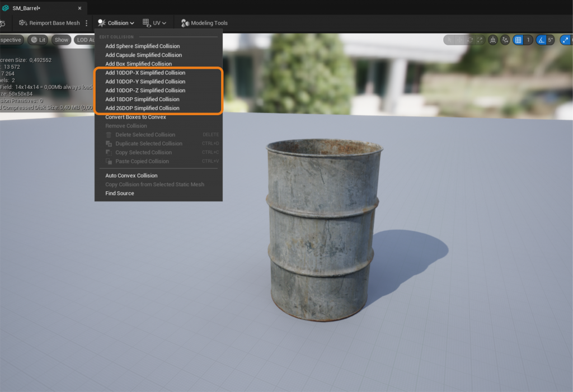Open the LOD Auto selector
Viewport: 573px width, 392px height.
pos(85,40)
